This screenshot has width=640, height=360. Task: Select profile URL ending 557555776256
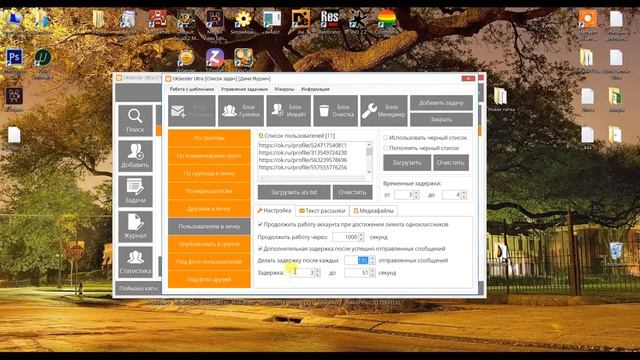pos(302,167)
